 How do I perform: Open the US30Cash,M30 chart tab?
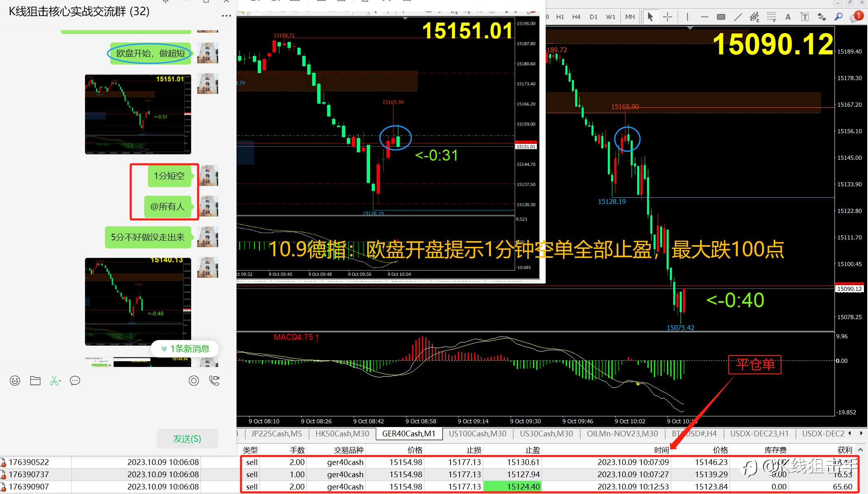click(x=547, y=434)
